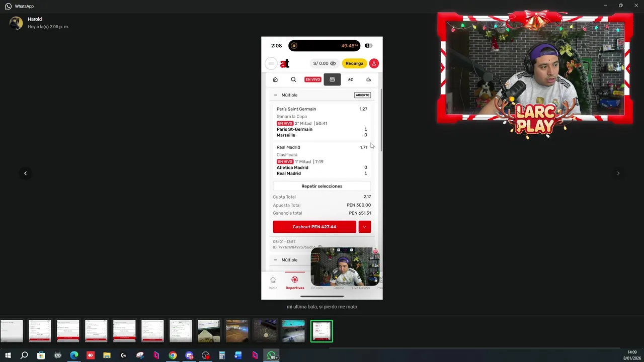Select the highlighted bet slip icon
Viewport: 644px width, 362px height.
click(332, 79)
